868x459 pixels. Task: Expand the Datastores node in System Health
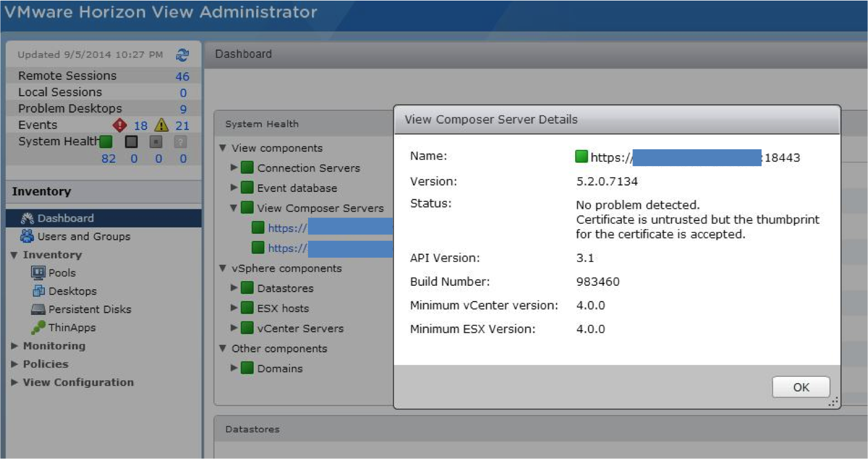click(x=234, y=288)
